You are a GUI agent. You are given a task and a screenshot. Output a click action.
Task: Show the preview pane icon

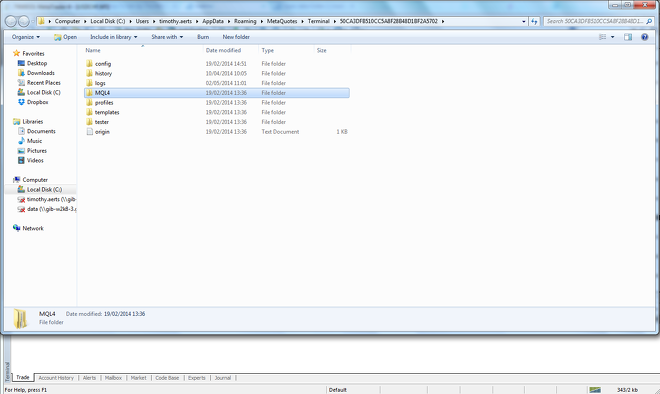[x=628, y=37]
